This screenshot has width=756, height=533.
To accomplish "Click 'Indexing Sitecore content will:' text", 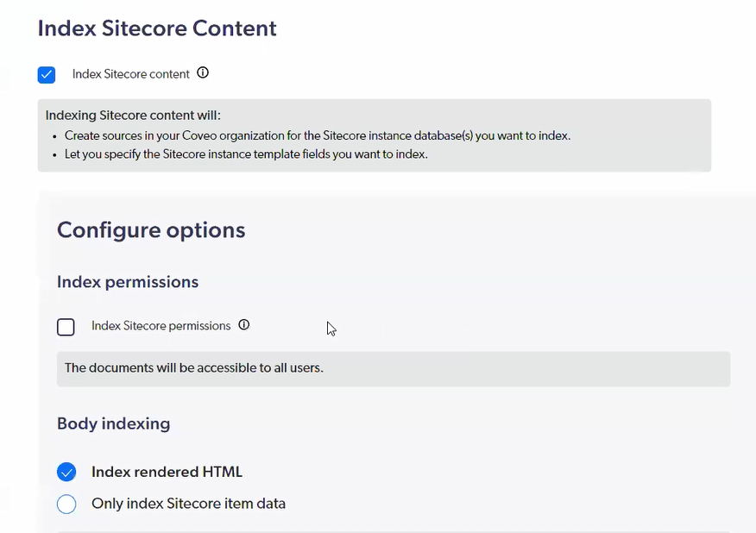I will 133,116.
